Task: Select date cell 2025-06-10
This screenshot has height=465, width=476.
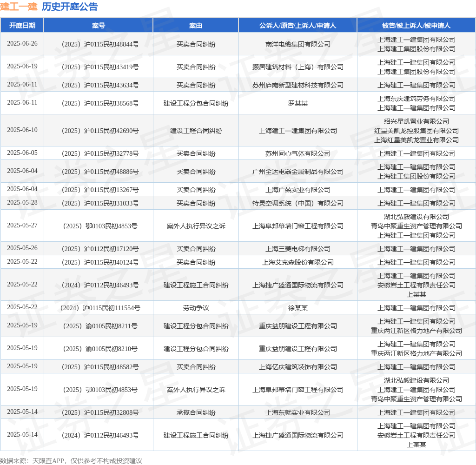Action: coord(22,130)
